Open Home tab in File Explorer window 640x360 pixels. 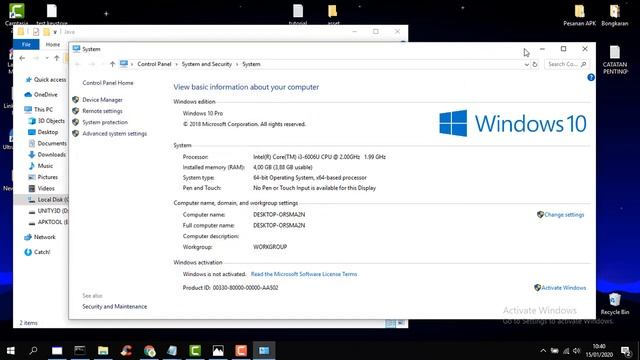tap(53, 44)
